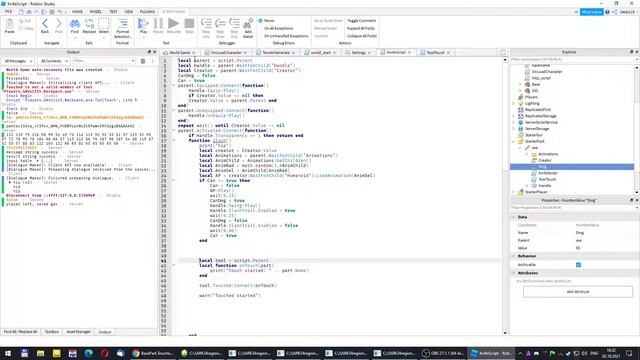The height and width of the screenshot is (360, 640).
Task: Open the OnLoadCharacter script tab
Action: tap(226, 53)
